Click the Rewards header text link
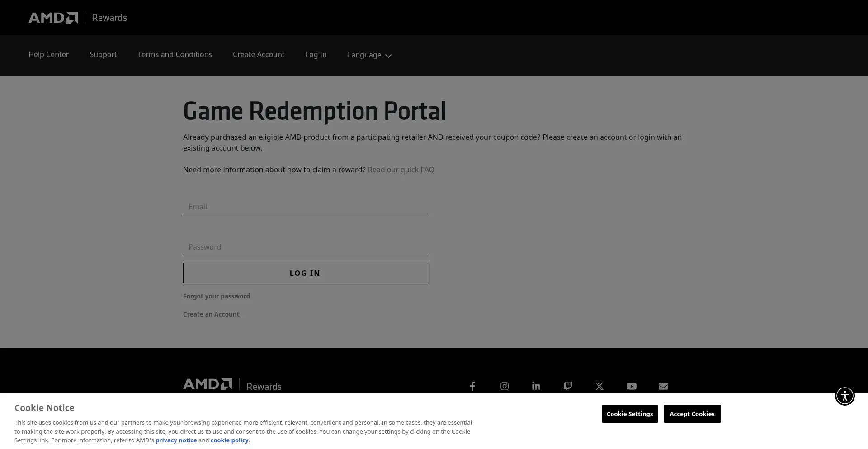The height and width of the screenshot is (449, 868). click(x=109, y=18)
